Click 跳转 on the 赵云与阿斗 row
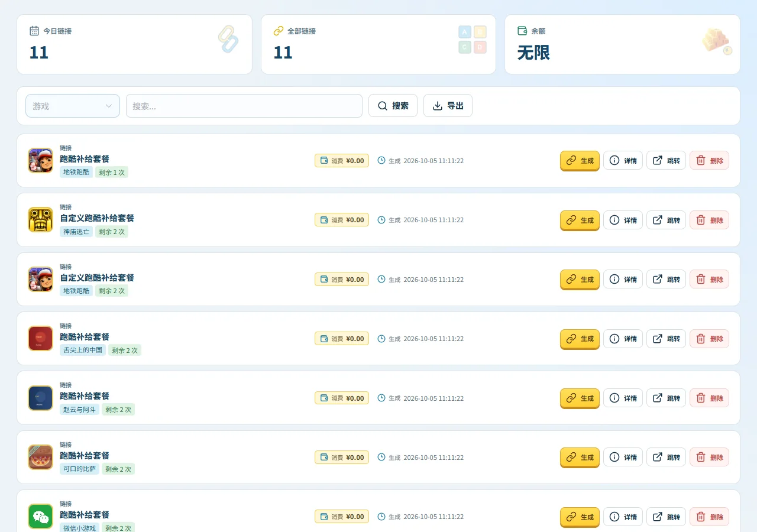 666,398
